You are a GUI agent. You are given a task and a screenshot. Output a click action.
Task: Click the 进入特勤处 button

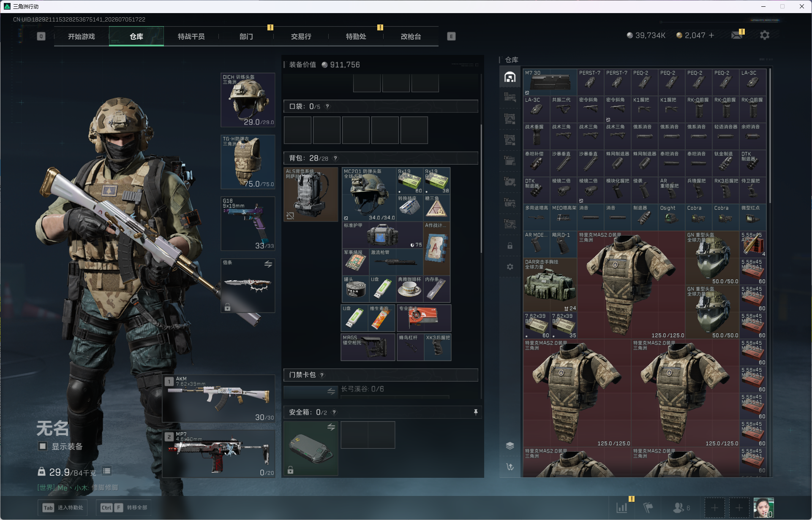[x=63, y=507]
